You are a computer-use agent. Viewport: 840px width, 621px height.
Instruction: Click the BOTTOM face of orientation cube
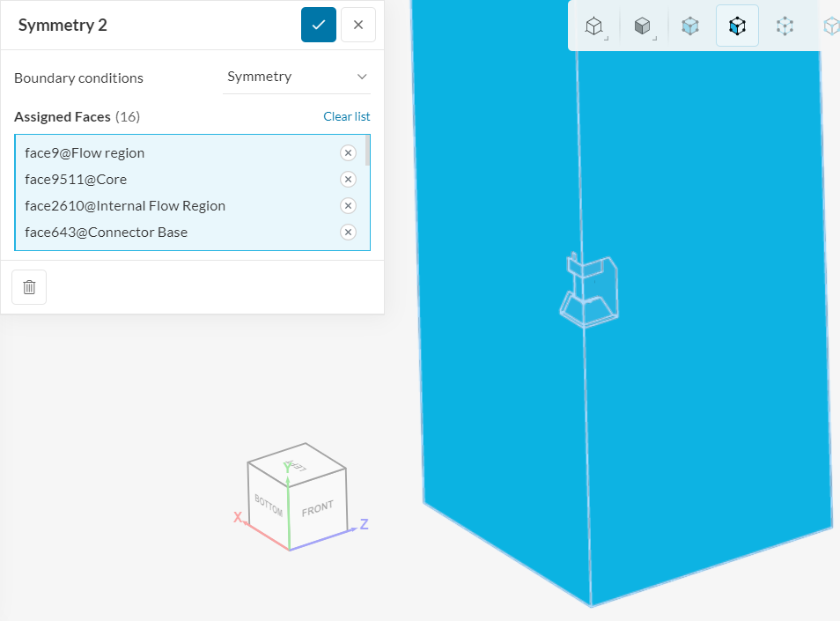pyautogui.click(x=269, y=505)
